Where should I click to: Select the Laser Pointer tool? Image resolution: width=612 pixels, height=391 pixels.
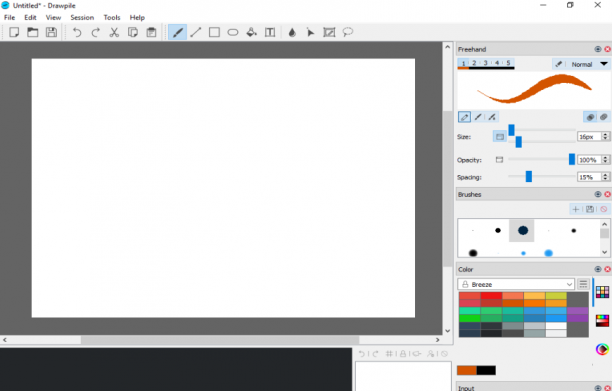pos(310,32)
